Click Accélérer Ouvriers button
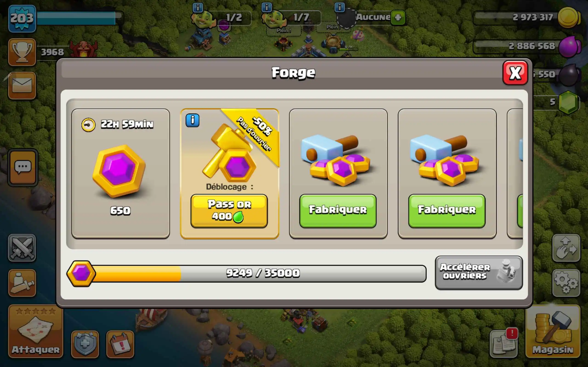 click(x=479, y=273)
